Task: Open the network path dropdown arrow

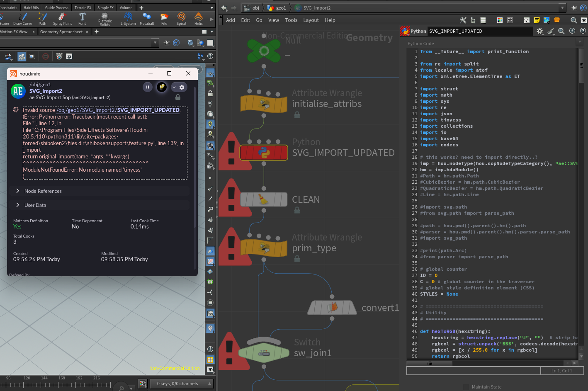Action: [x=562, y=8]
